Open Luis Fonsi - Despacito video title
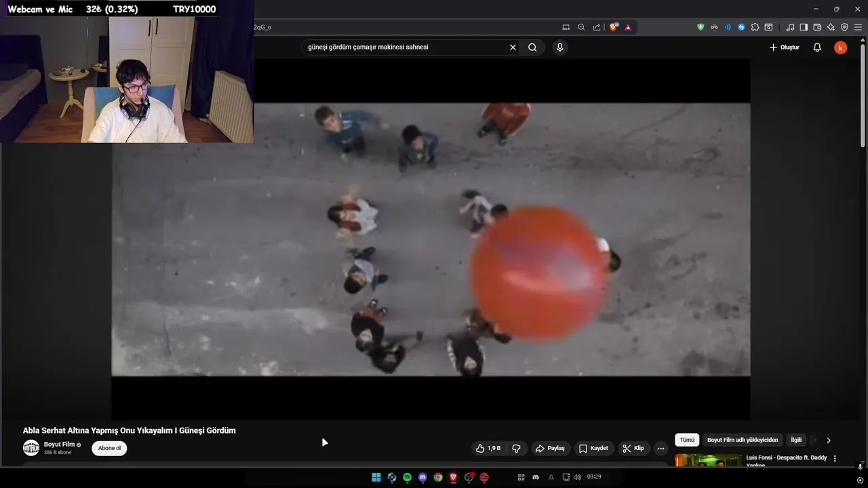The width and height of the screenshot is (868, 488). point(787,461)
